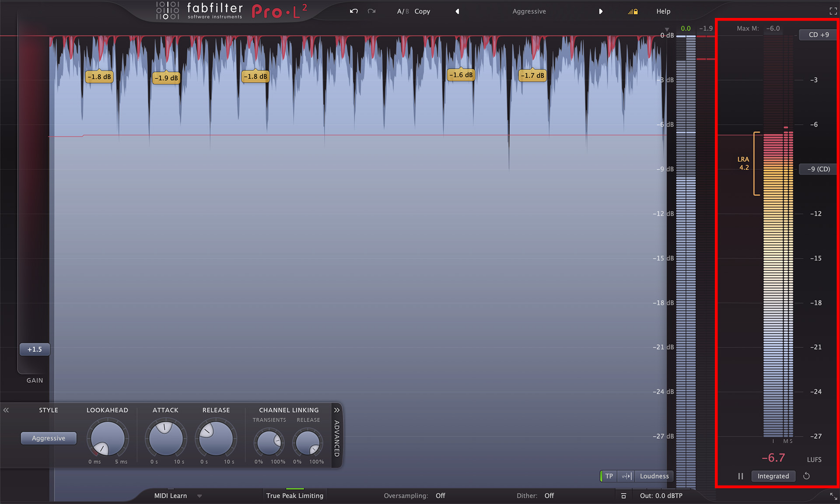Click the -1.9 gain reduction readout

click(706, 28)
